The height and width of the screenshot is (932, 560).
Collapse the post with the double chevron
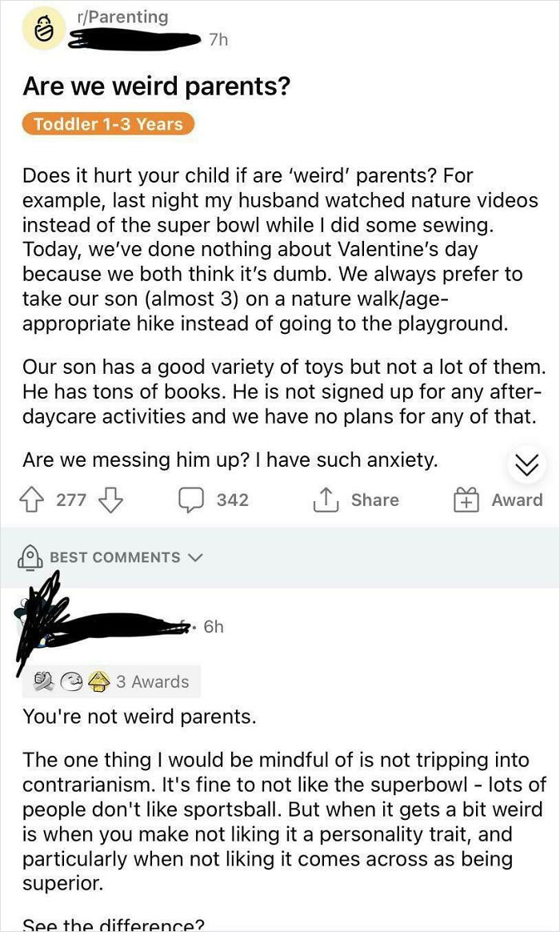click(x=526, y=464)
